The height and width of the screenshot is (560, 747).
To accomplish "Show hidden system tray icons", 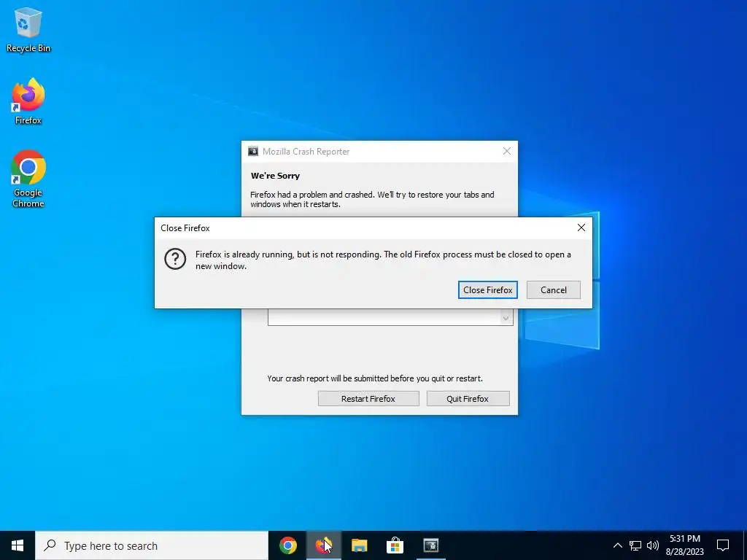I will 617,545.
